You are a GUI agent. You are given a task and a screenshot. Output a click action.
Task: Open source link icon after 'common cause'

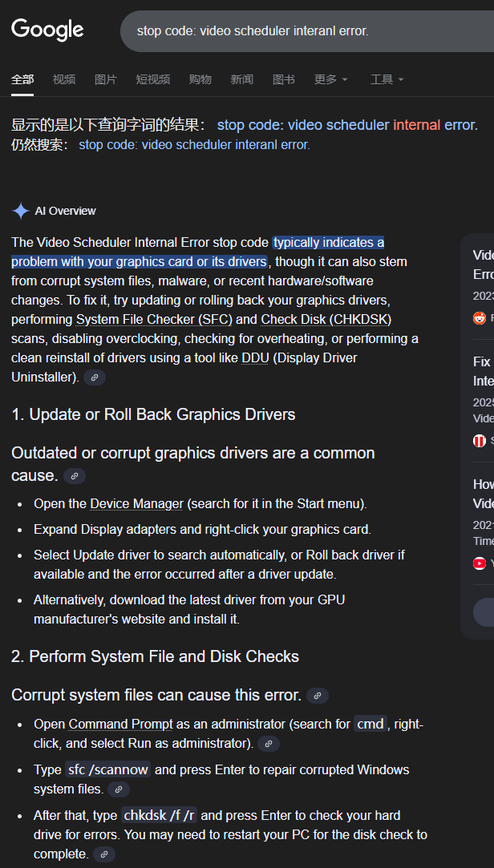(75, 476)
